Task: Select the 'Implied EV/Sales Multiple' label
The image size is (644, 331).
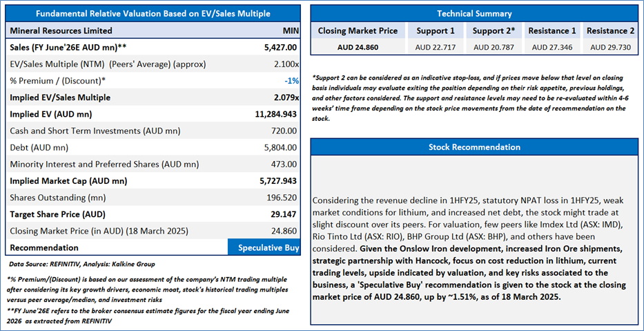Action: [59, 97]
